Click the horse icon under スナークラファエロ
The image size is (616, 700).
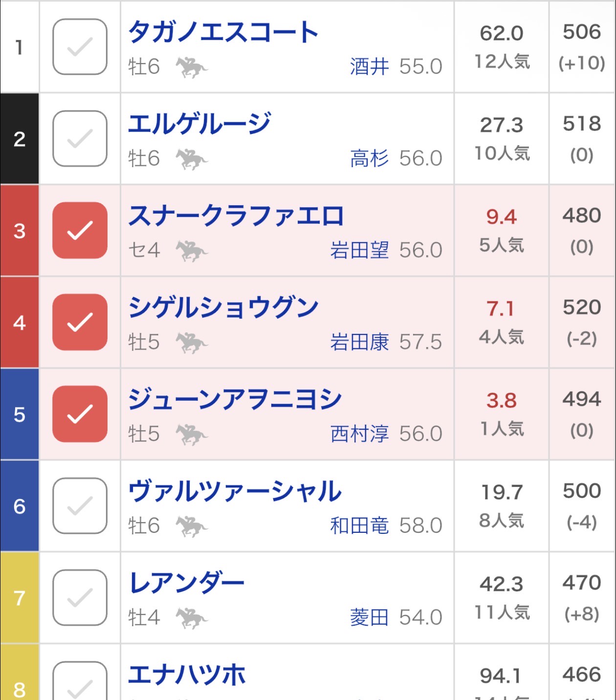(191, 251)
